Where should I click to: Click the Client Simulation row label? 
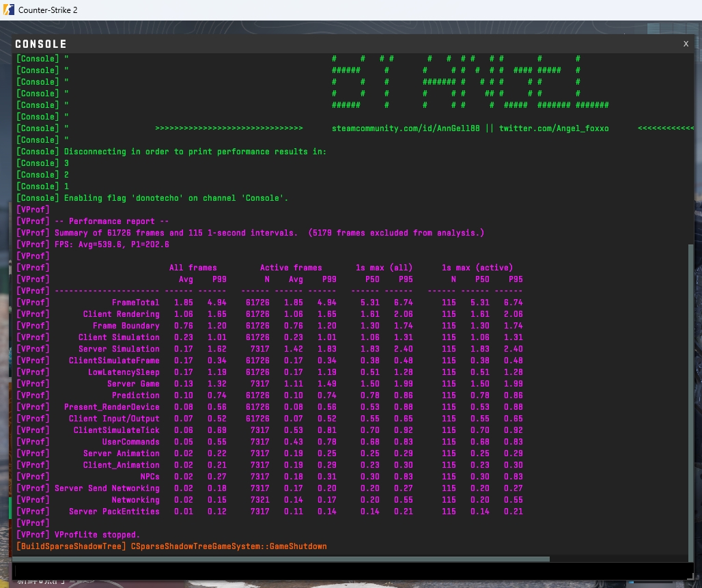click(119, 337)
